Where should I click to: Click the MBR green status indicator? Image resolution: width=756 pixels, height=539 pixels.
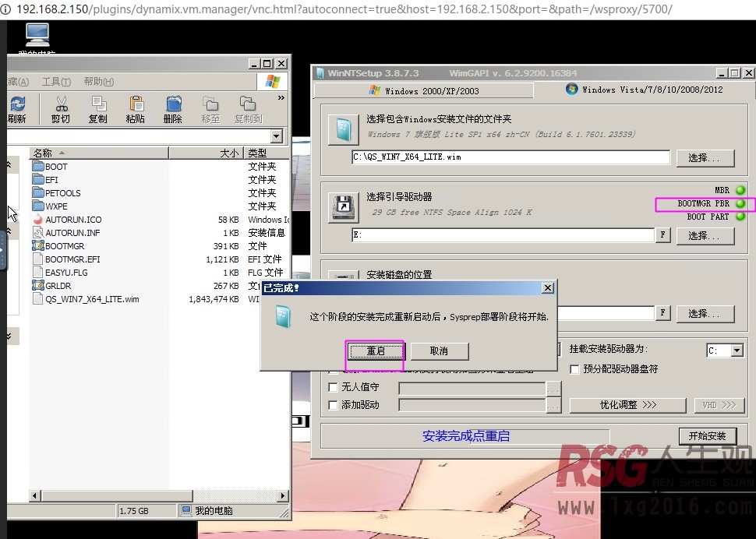[740, 190]
